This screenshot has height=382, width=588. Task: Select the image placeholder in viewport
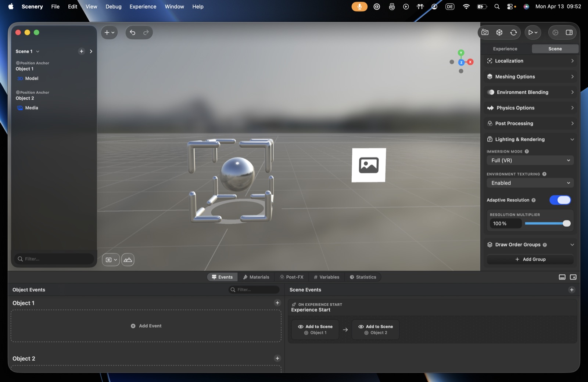click(369, 165)
